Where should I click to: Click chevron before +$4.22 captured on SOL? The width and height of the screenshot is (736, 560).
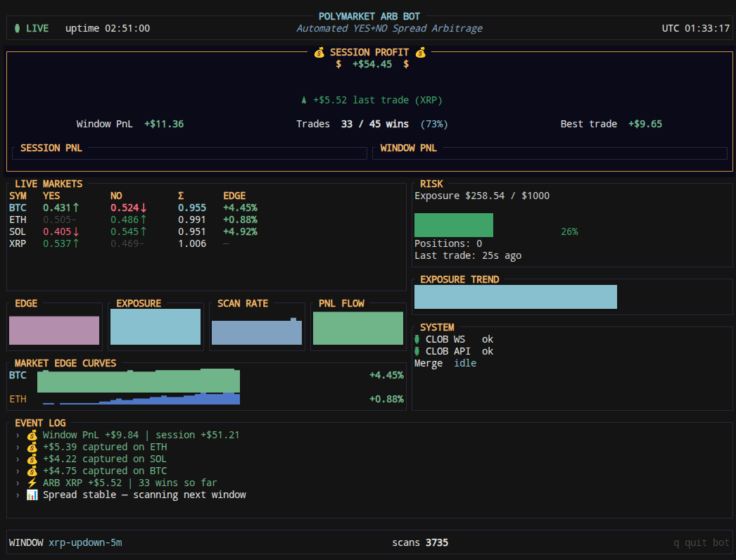[x=18, y=459]
